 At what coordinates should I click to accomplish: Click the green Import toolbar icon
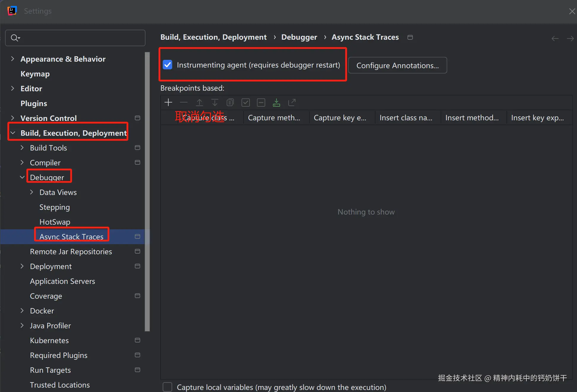click(x=276, y=103)
